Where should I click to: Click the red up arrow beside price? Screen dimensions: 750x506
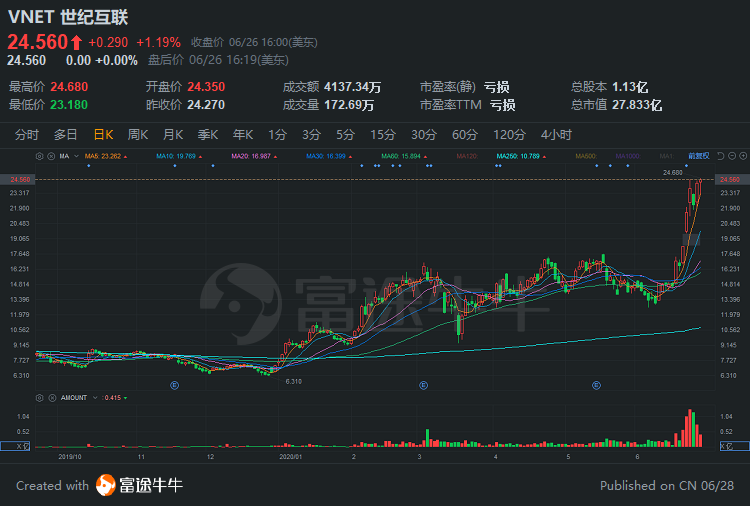(76, 43)
